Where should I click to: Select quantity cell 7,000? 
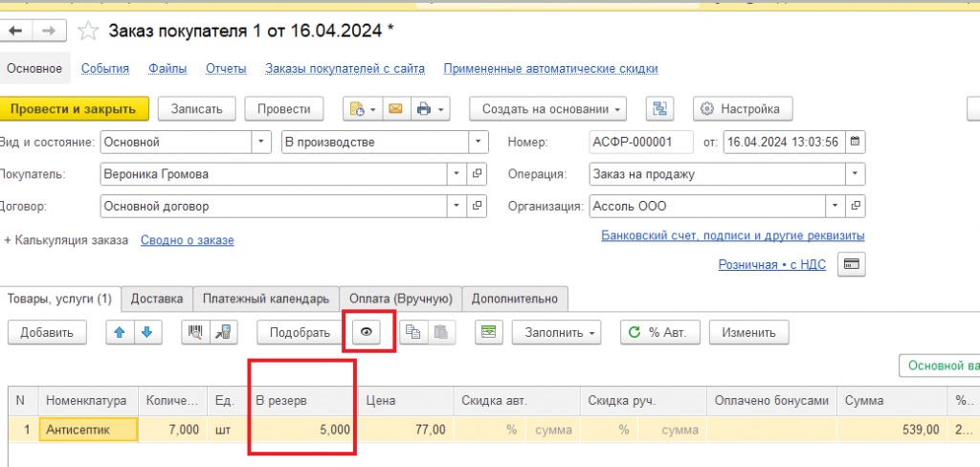pos(172,430)
